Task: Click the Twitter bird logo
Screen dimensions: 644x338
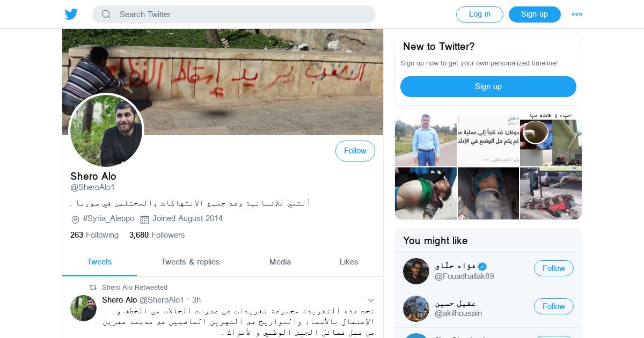Action: [71, 14]
